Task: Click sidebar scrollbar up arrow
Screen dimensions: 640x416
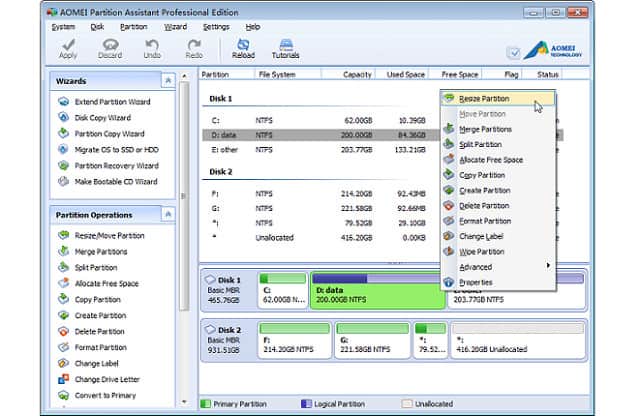Action: (x=184, y=76)
